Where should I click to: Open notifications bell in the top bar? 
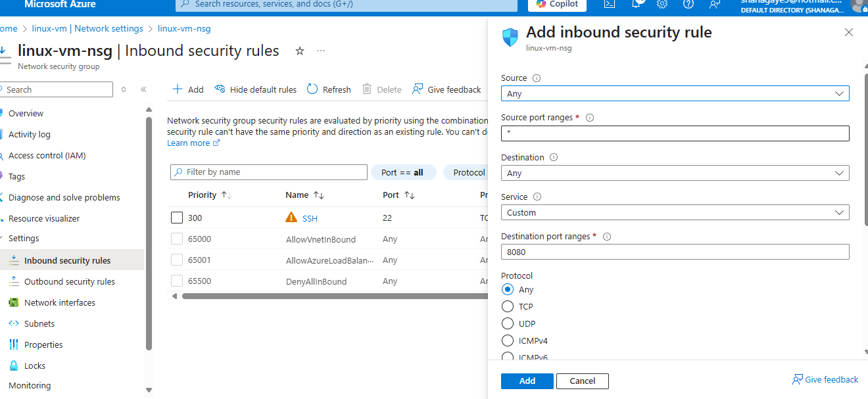pyautogui.click(x=636, y=5)
